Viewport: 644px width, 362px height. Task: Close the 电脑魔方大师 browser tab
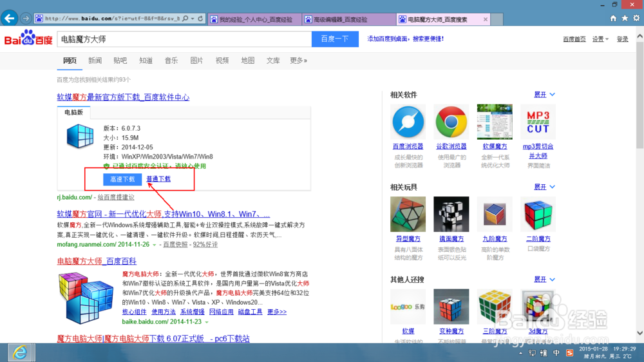coord(486,19)
